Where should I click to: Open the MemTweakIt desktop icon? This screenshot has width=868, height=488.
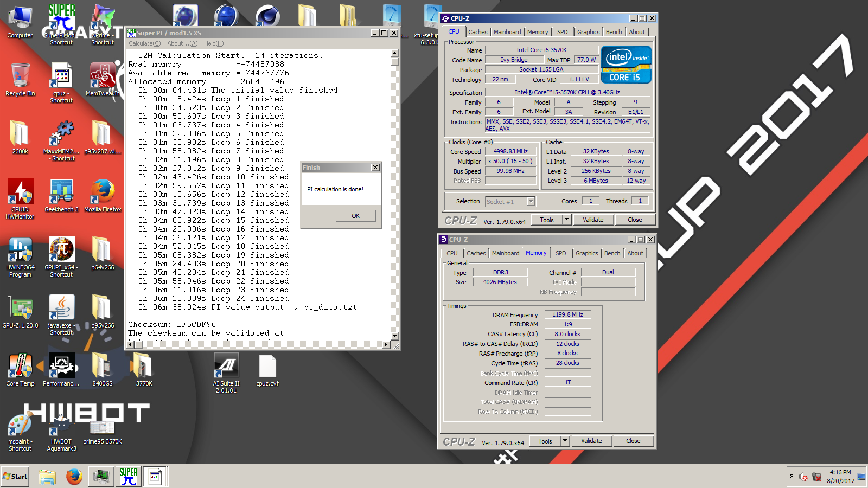pyautogui.click(x=103, y=79)
